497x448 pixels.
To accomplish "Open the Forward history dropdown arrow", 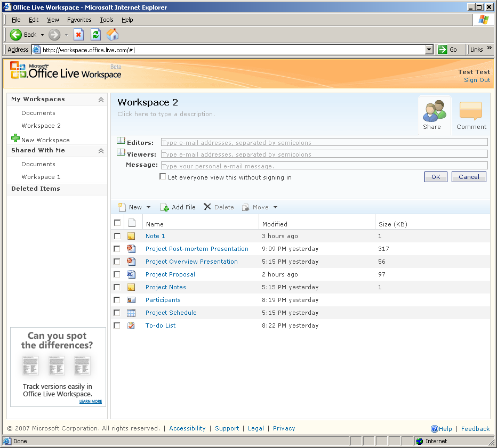I will click(66, 35).
